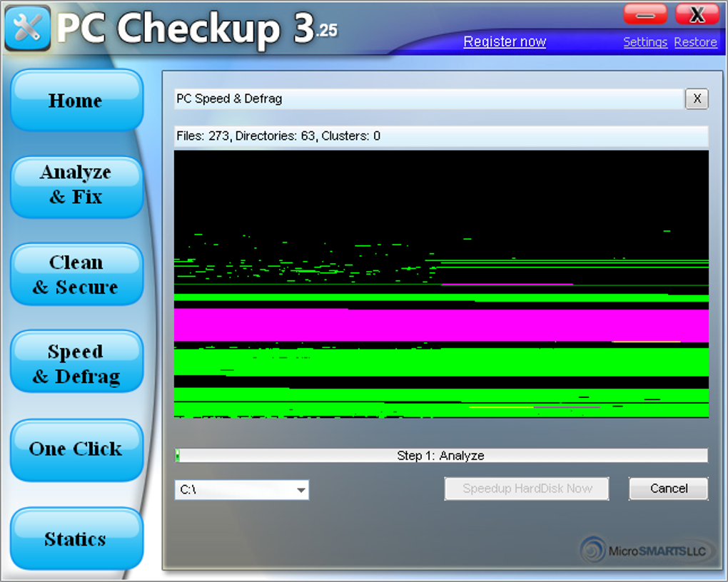Click the MicroSMARTS LLC swirl logo
The width and height of the screenshot is (728, 582).
pos(593,550)
